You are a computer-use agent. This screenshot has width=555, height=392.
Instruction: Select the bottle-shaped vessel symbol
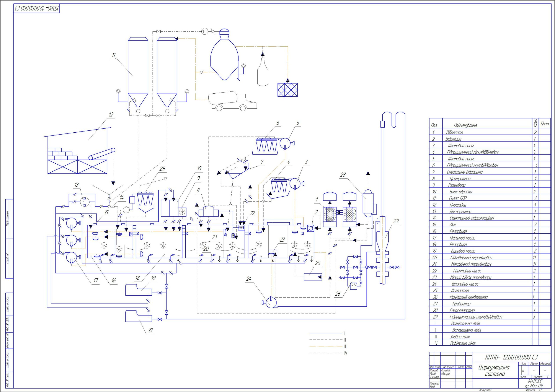[263, 72]
